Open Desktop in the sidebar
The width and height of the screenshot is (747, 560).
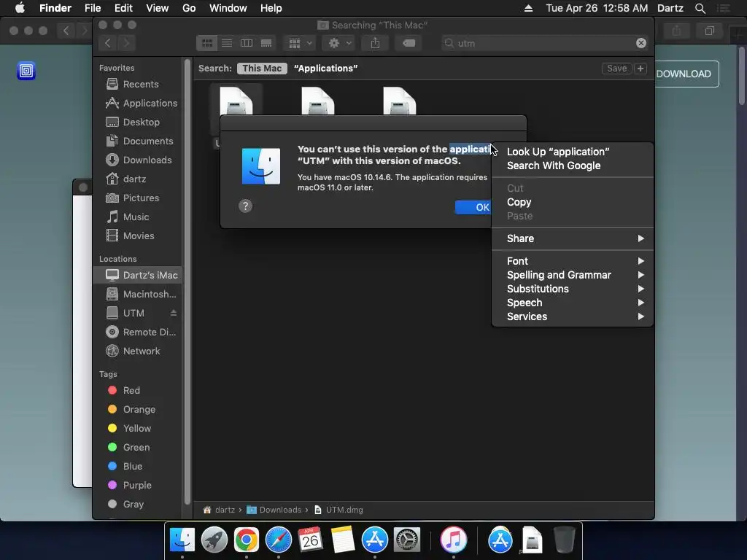coord(138,122)
